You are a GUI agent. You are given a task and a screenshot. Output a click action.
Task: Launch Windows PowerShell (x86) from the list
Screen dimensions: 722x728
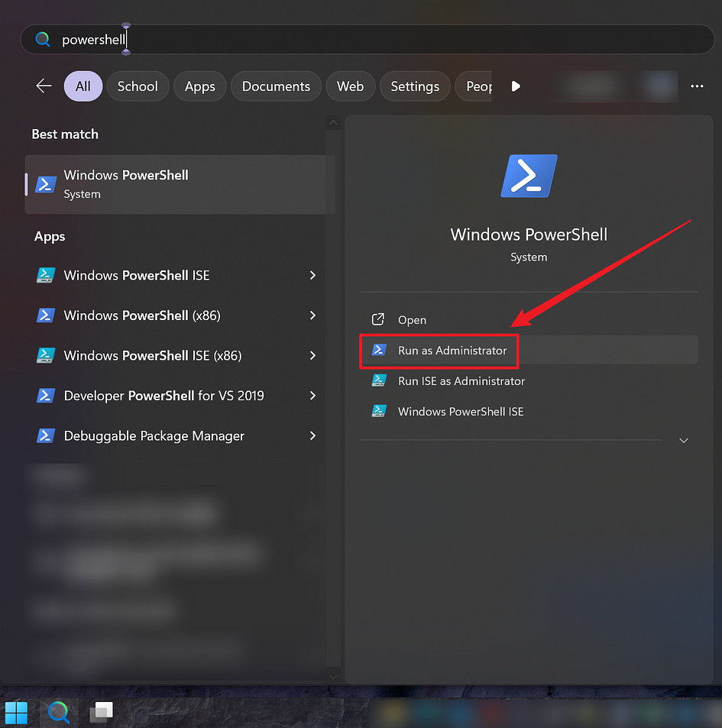[x=176, y=315]
